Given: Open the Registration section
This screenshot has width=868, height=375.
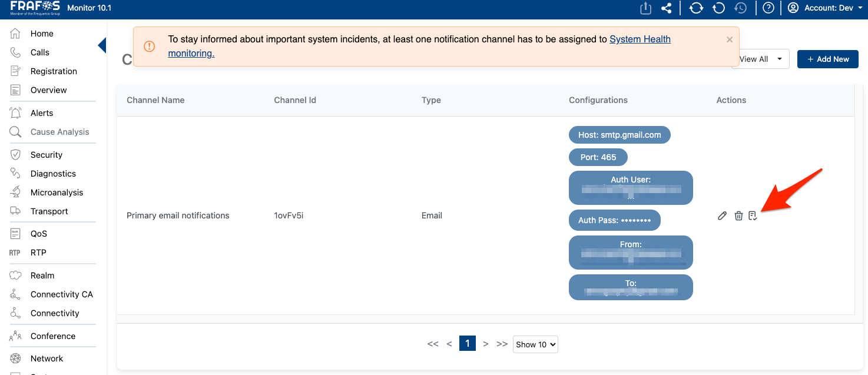Looking at the screenshot, I should pos(54,71).
